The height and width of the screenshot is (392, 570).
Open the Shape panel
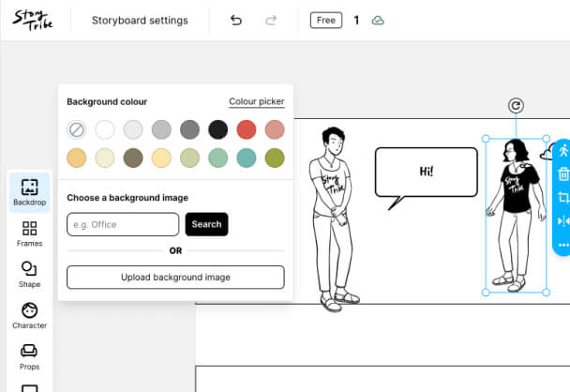[x=29, y=275]
